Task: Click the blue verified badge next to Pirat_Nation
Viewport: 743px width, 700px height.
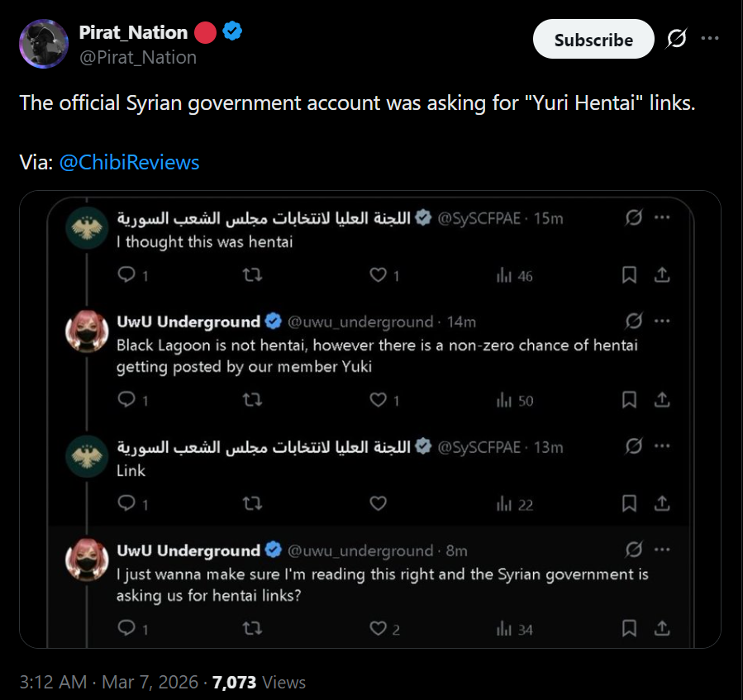Action: click(232, 31)
